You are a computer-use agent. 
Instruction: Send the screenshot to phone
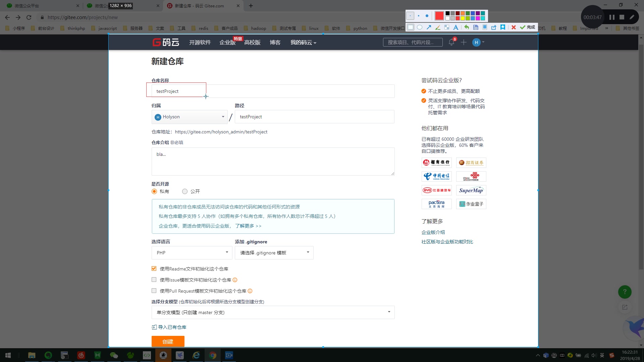pyautogui.click(x=485, y=27)
